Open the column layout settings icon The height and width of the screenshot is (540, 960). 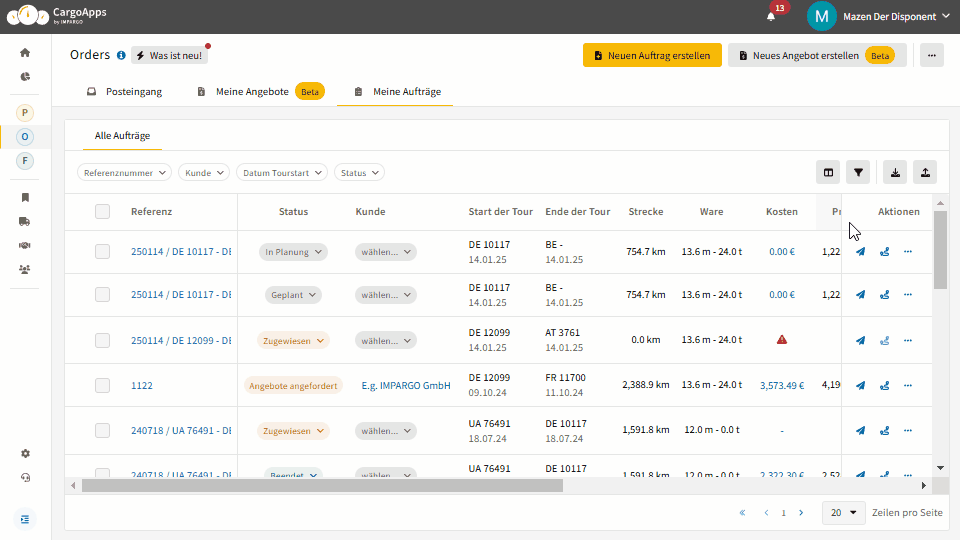(828, 173)
